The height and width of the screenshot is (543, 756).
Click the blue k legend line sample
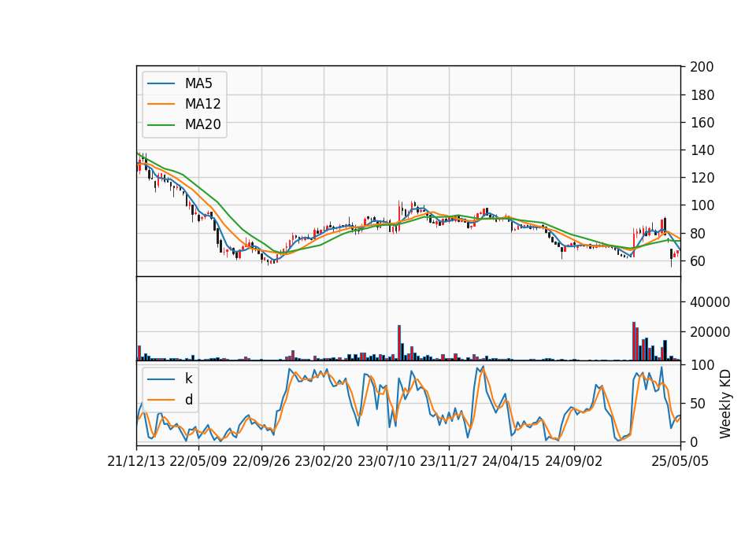click(161, 379)
